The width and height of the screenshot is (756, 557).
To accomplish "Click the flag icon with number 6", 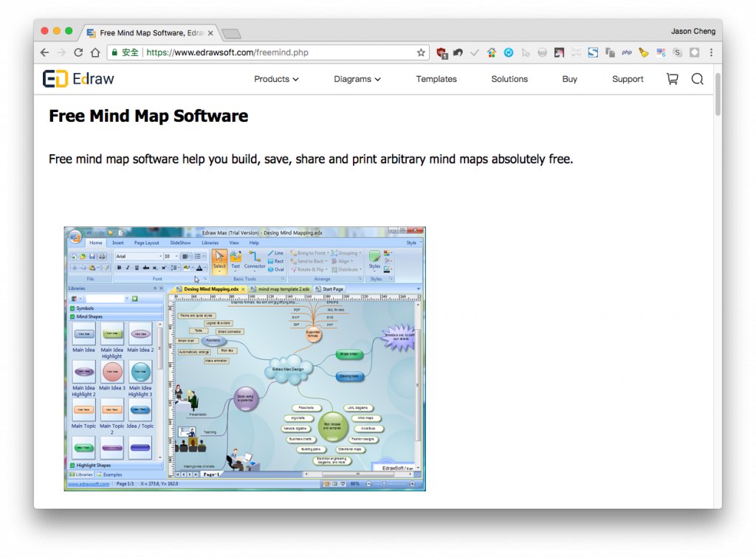I will (x=661, y=52).
